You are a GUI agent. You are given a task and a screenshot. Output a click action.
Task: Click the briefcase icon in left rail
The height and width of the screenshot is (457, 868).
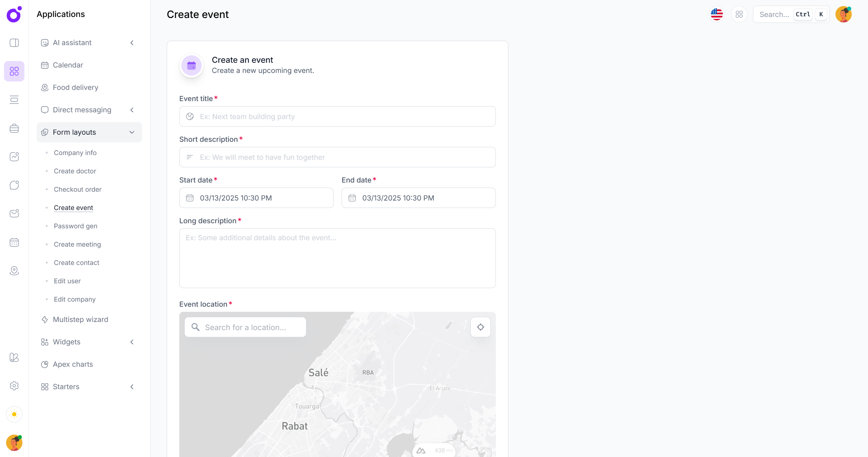click(14, 128)
